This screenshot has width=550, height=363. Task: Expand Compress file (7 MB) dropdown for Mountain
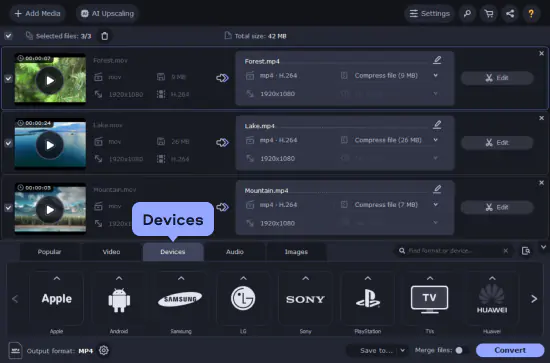point(436,204)
